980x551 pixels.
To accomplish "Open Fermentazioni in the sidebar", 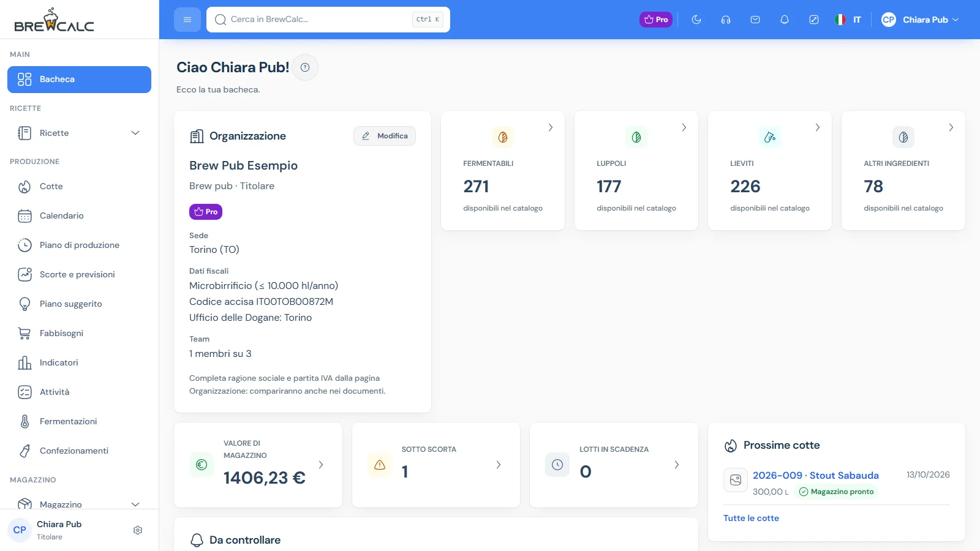I will click(x=79, y=421).
